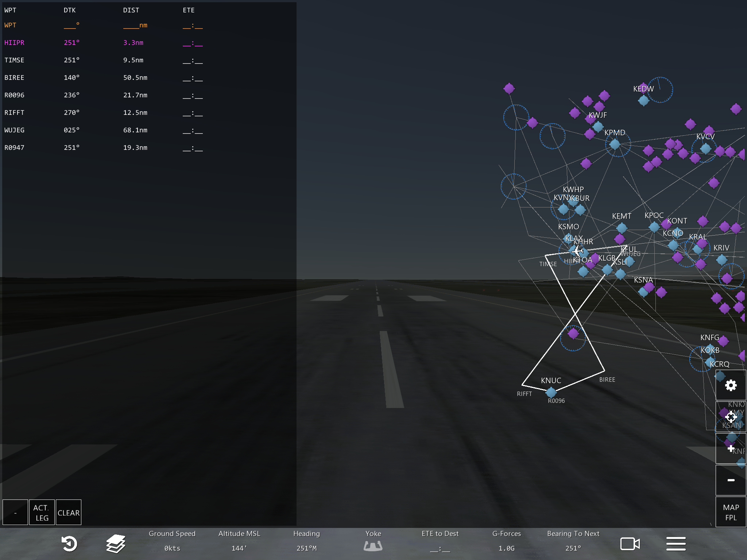Open the map layers icon

116,544
